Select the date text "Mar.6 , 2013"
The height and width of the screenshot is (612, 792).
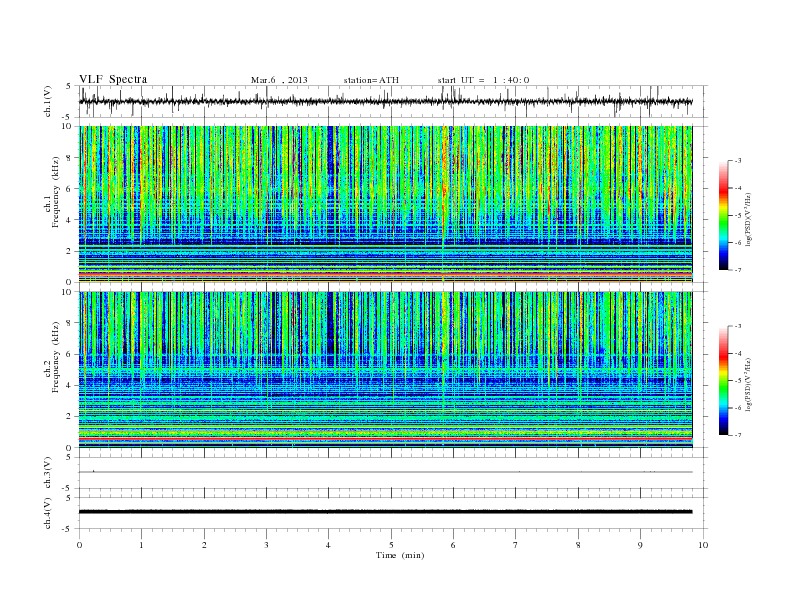tap(279, 80)
